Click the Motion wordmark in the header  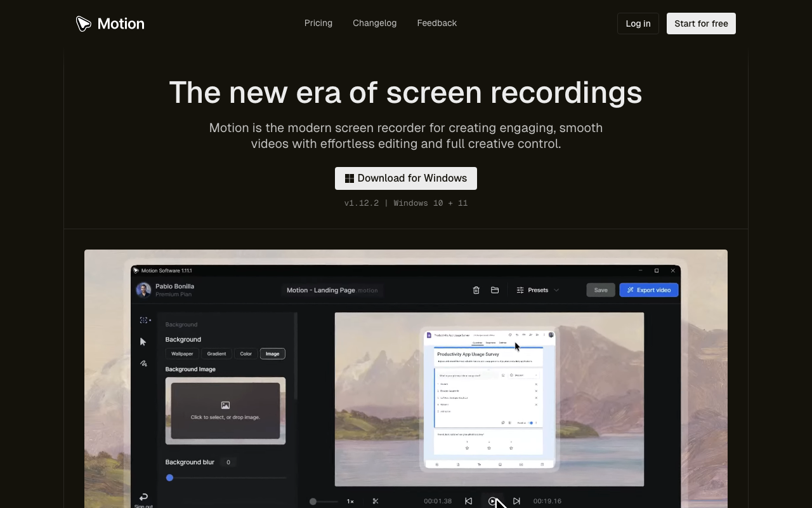tap(121, 23)
